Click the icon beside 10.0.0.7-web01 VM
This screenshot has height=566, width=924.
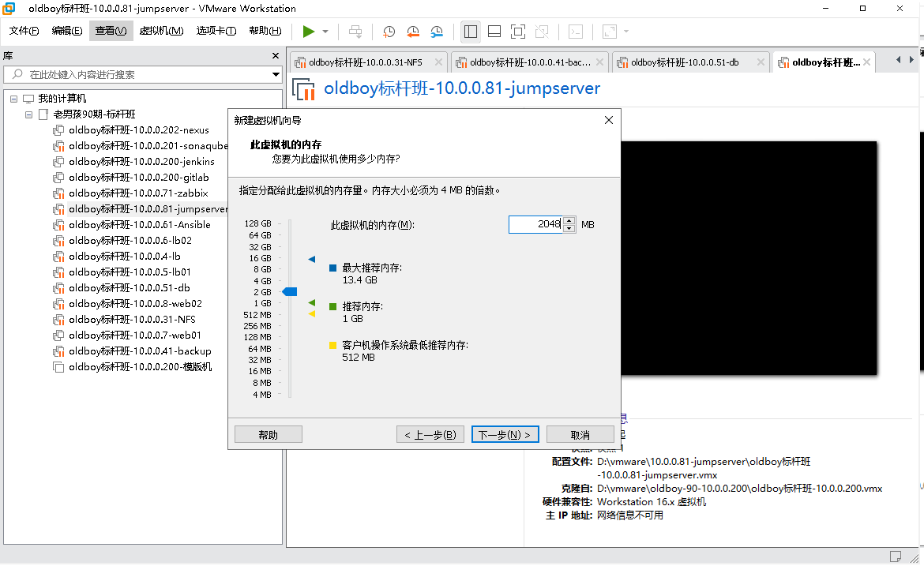[x=58, y=335]
